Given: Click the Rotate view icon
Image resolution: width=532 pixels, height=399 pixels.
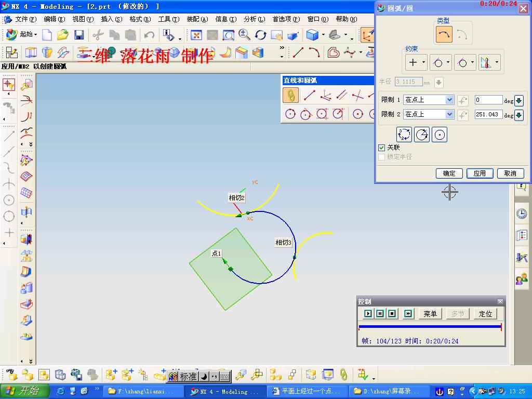Looking at the screenshot, I should point(261,35).
